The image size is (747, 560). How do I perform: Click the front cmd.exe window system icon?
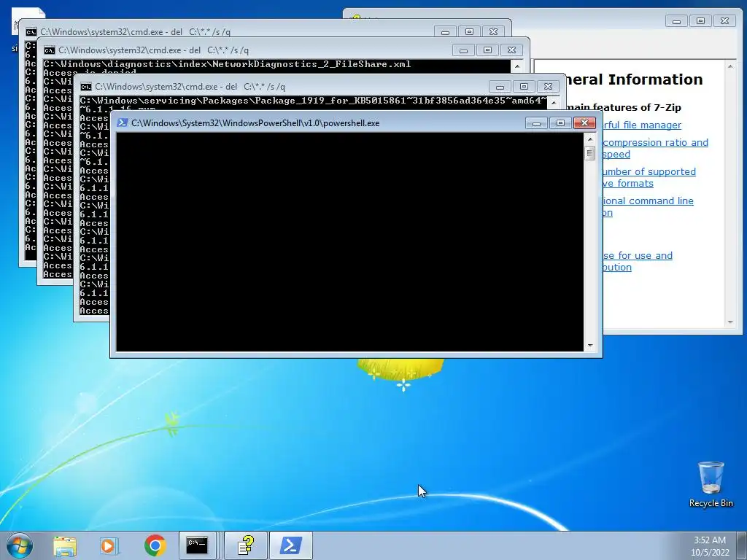click(86, 87)
